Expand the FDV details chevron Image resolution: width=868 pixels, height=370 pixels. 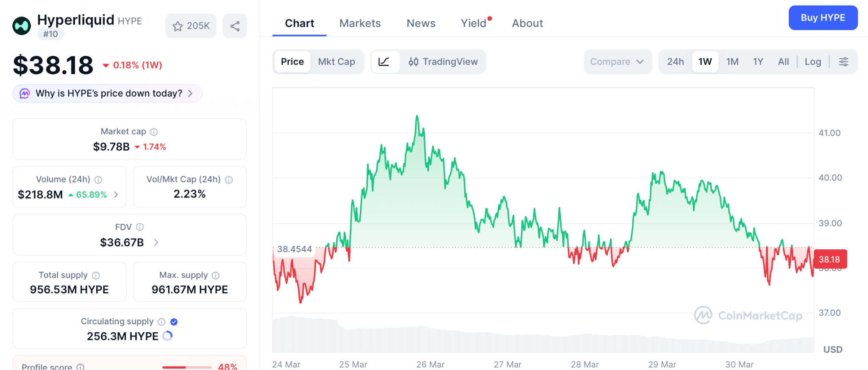[x=156, y=243]
